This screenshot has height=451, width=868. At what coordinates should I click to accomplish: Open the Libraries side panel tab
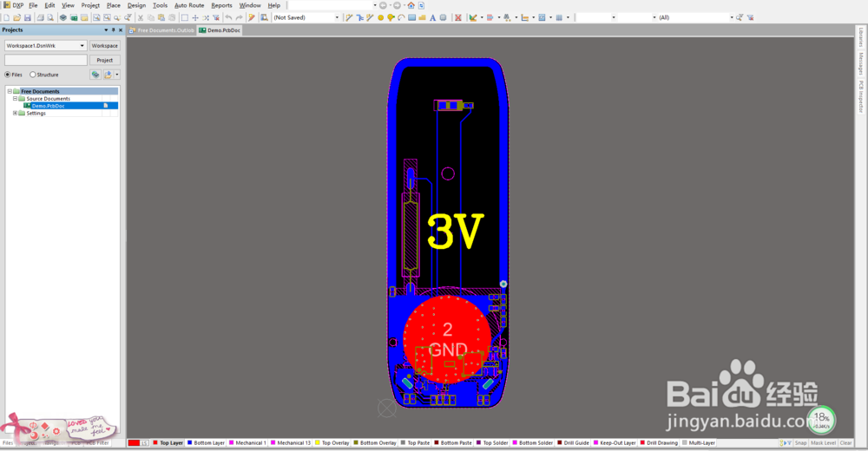tap(861, 38)
